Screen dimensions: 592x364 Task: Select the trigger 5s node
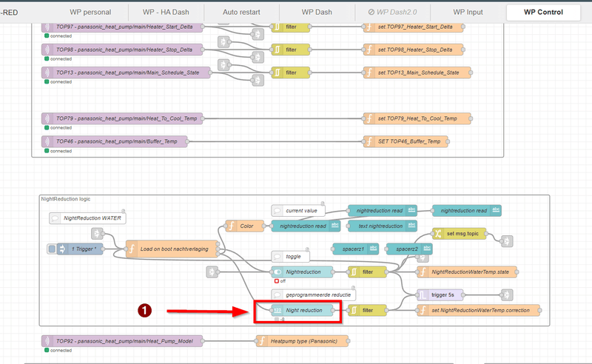click(440, 295)
